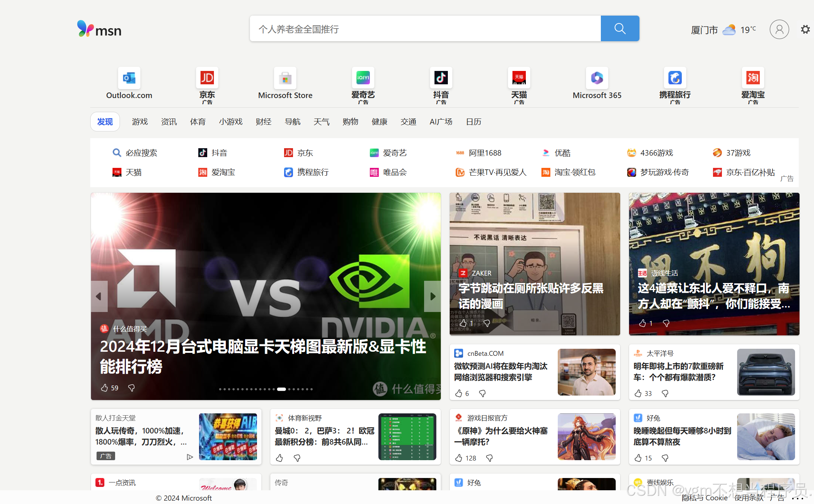Image resolution: width=814 pixels, height=504 pixels.
Task: Open the settings gear icon
Action: pyautogui.click(x=805, y=29)
